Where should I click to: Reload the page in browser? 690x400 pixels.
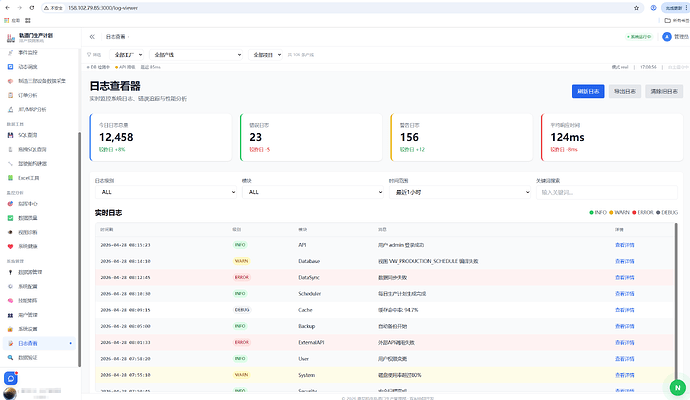(32, 8)
